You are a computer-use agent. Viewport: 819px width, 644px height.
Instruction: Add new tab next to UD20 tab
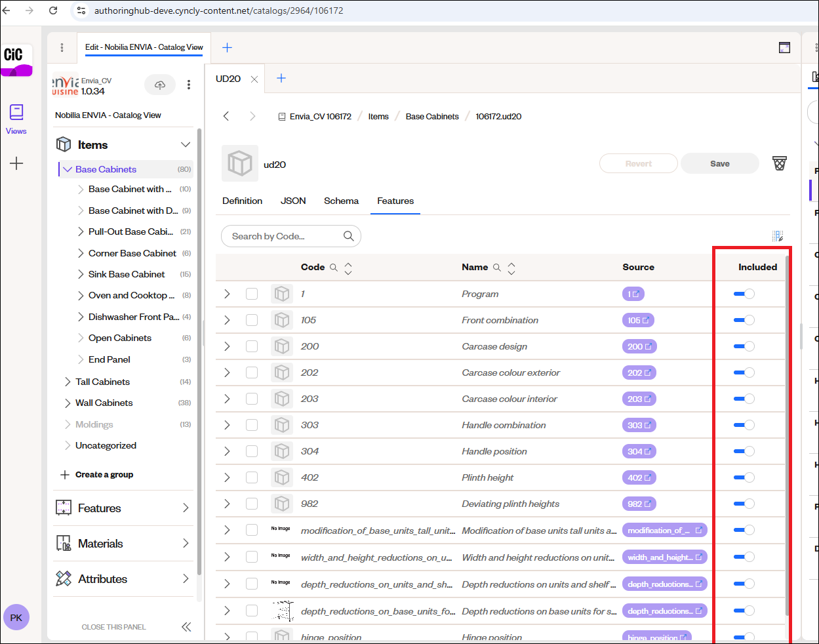pyautogui.click(x=281, y=78)
